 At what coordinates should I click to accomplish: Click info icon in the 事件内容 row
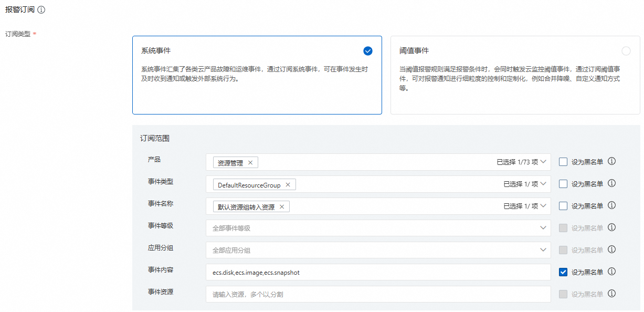click(611, 272)
